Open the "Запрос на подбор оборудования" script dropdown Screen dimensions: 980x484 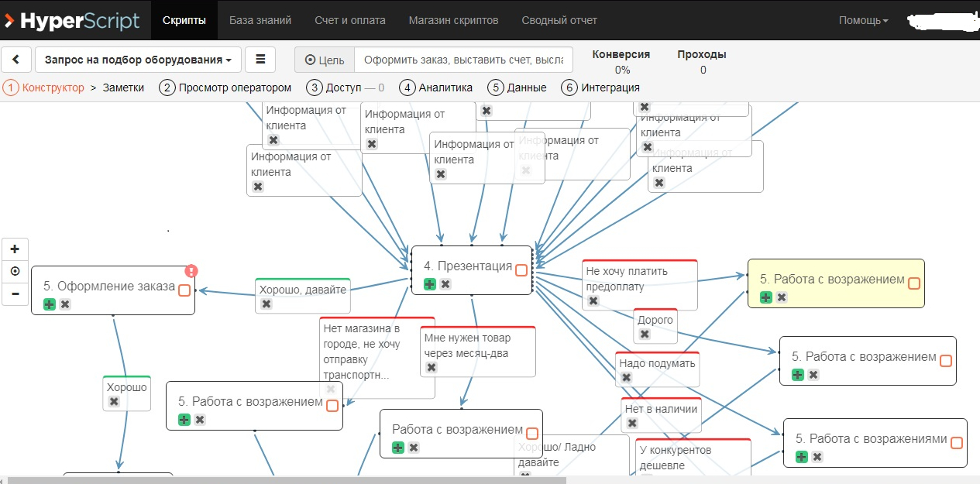point(136,59)
